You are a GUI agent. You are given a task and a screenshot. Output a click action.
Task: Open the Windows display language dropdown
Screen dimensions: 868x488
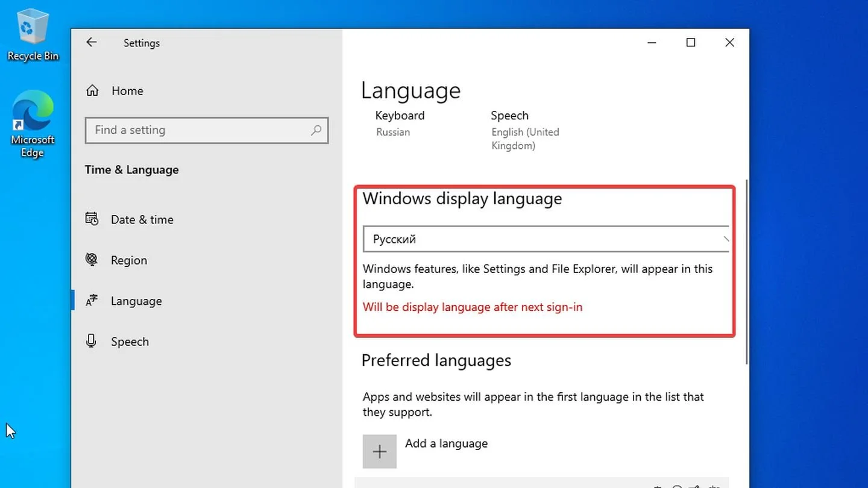point(546,239)
